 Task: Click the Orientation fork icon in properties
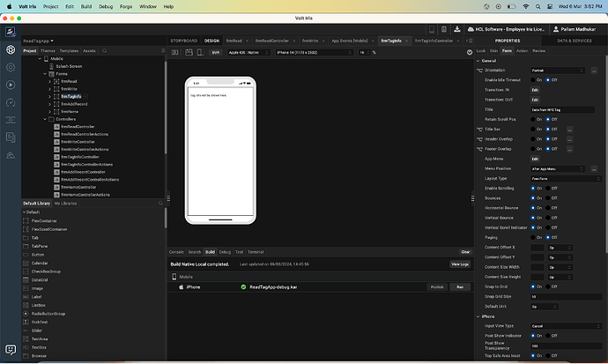(x=479, y=71)
